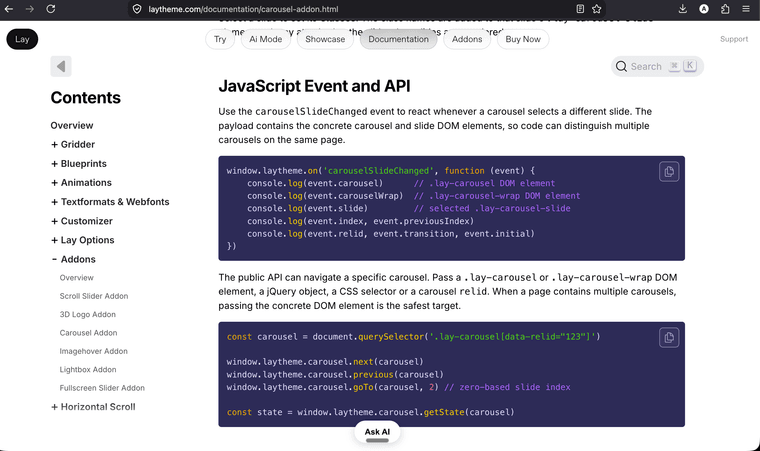
Task: Click the carousel.next(carousel) code line
Action: (x=325, y=362)
